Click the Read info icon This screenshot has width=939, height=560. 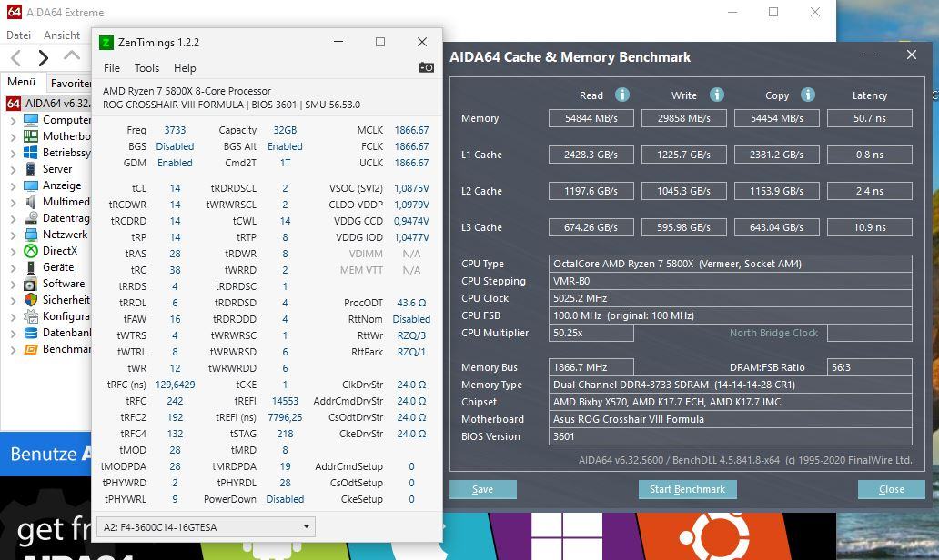point(622,95)
